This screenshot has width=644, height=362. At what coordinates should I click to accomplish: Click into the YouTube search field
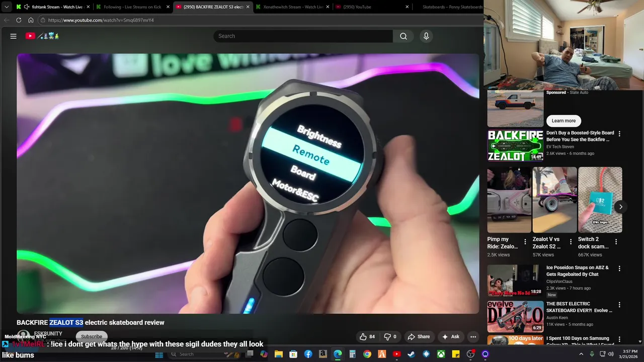(x=303, y=36)
